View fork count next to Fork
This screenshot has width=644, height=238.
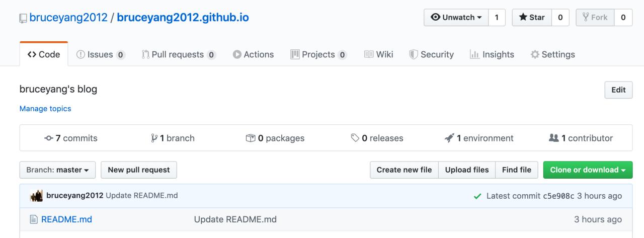click(x=623, y=18)
